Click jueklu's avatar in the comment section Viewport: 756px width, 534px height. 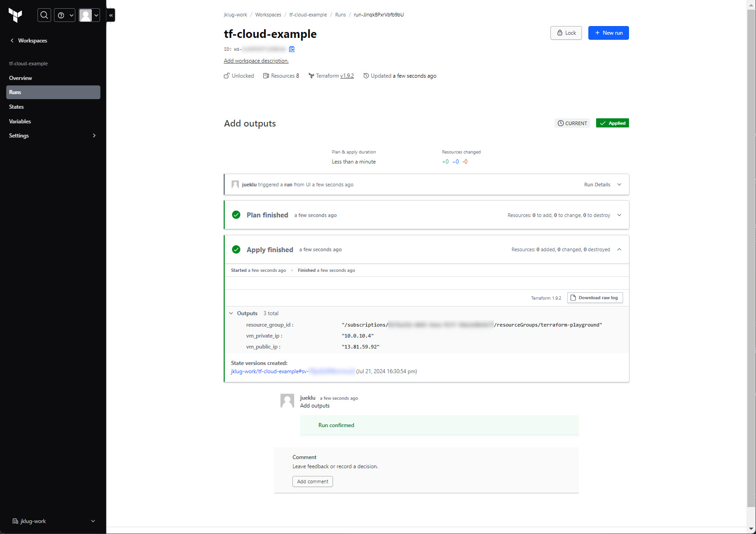tap(287, 401)
